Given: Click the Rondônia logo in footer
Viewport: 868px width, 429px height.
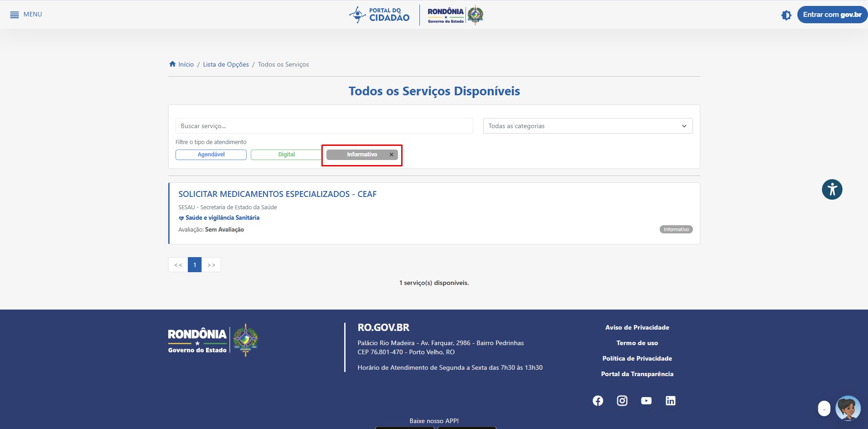Looking at the screenshot, I should point(213,341).
